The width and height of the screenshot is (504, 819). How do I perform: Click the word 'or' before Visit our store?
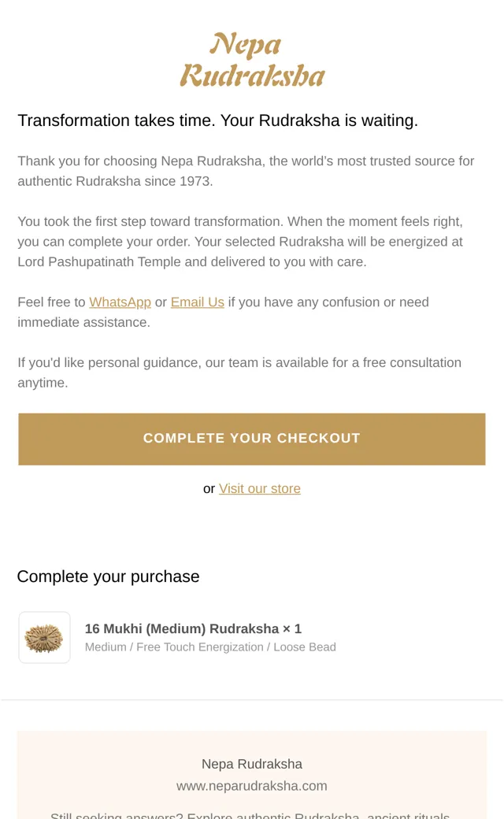[209, 489]
